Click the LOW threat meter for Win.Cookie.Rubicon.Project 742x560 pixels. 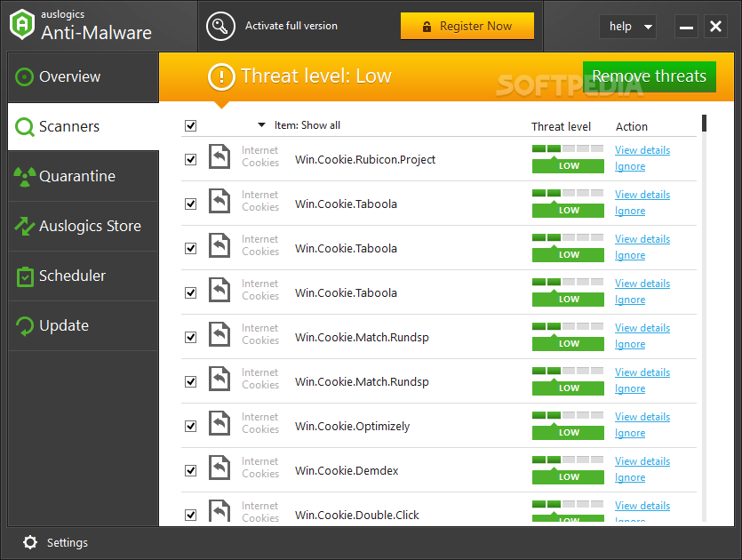point(568,159)
